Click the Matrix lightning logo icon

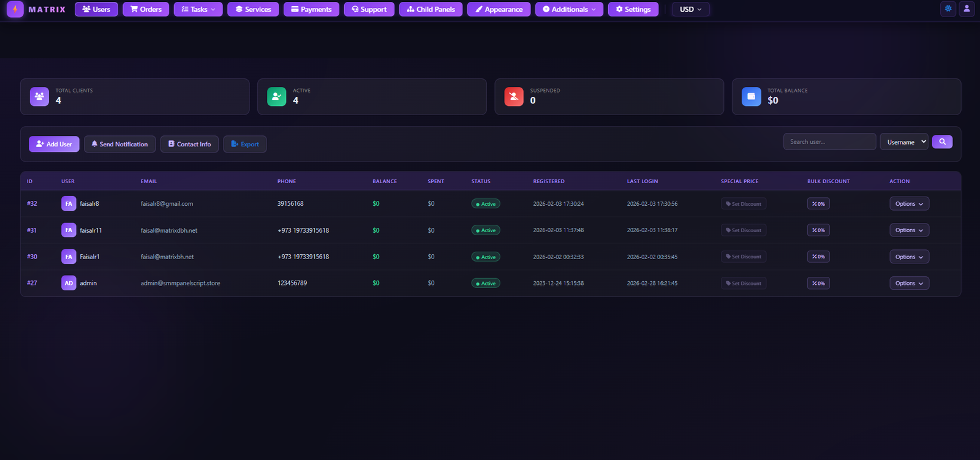(15, 9)
